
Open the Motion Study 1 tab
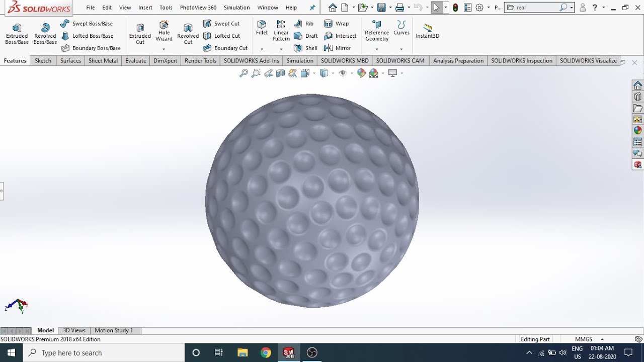114,330
